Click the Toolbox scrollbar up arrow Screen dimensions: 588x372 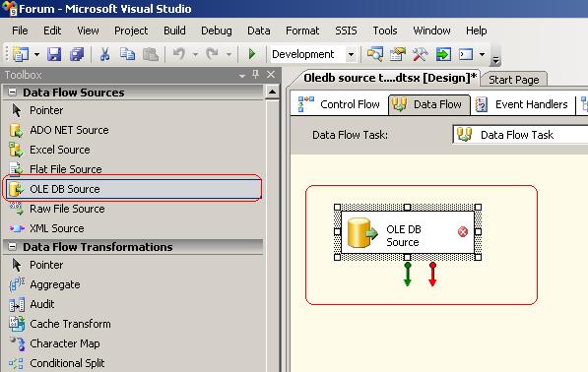[272, 92]
